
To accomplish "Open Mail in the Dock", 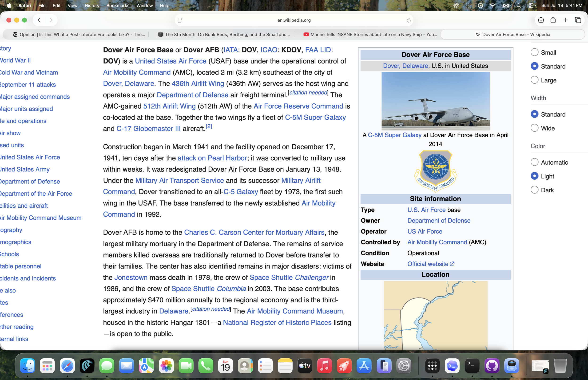I will (127, 365).
